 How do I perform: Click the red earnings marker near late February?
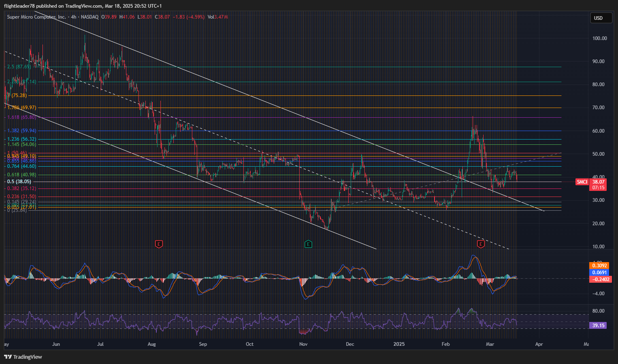pos(481,244)
